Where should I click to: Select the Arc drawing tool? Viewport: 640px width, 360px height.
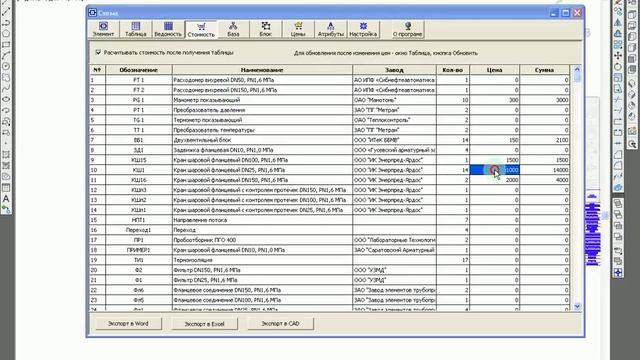(x=6, y=56)
